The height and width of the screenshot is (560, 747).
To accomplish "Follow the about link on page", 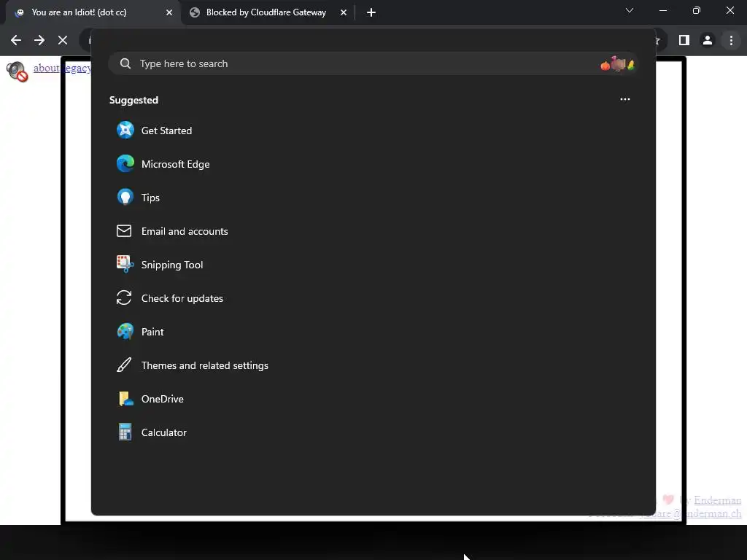I will [x=46, y=68].
